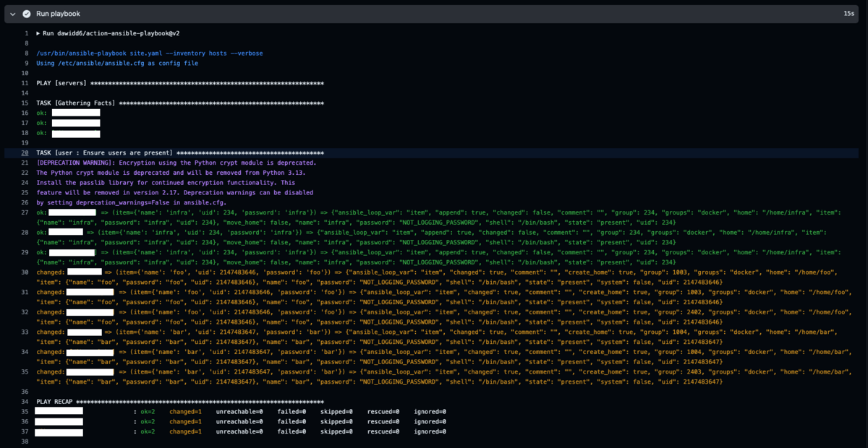Screen dimensions: 868x448
Task: Click the Install the passlib library line
Action: pyautogui.click(x=166, y=183)
